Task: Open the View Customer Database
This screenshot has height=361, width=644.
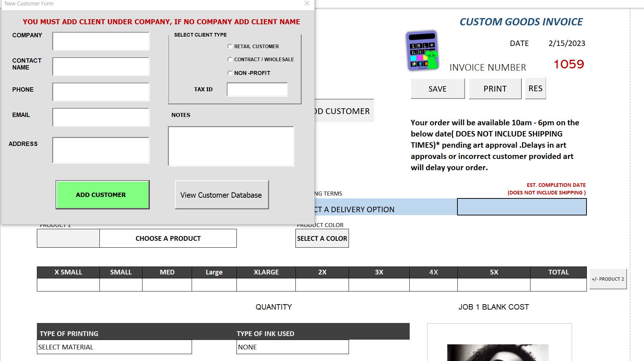Action: pos(221,195)
